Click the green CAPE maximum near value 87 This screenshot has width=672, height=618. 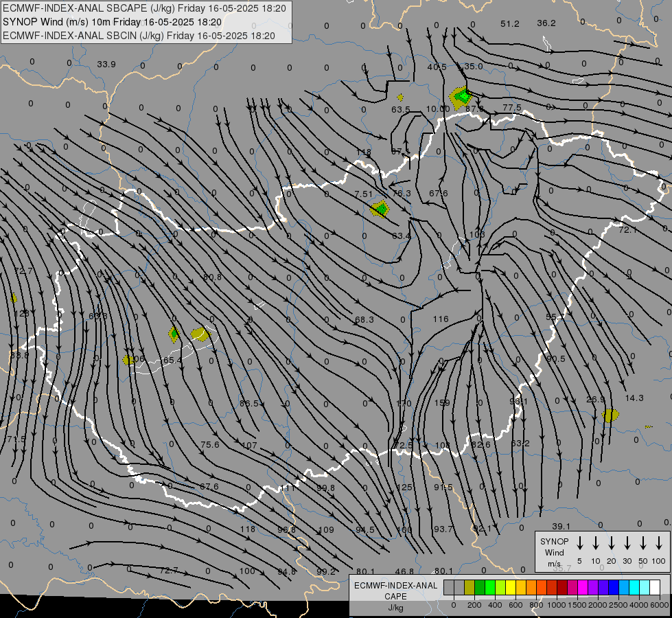click(463, 96)
